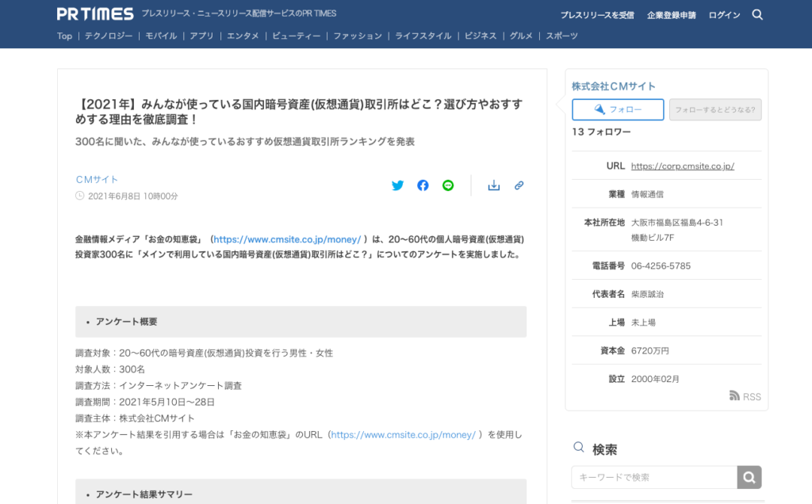The width and height of the screenshot is (812, 504).
Task: Open the エンタメ category
Action: click(243, 36)
